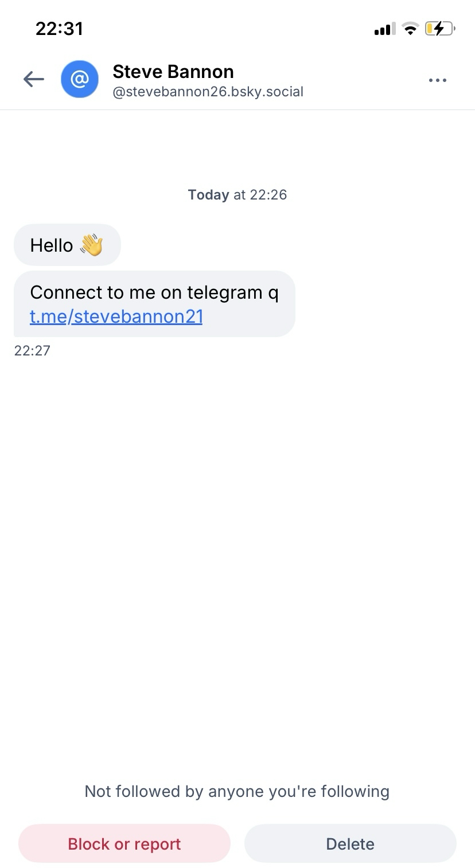Screen dimensions: 475x868
Task: Tap the @stevebannon26.bsky.social handle
Action: coord(208,92)
